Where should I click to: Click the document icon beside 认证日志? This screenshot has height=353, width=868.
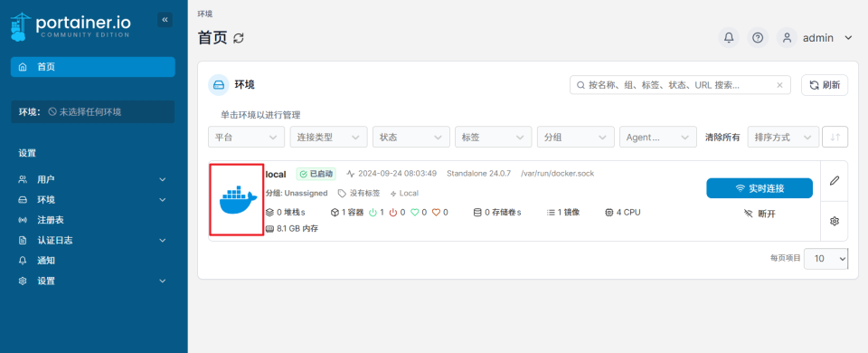tap(23, 241)
